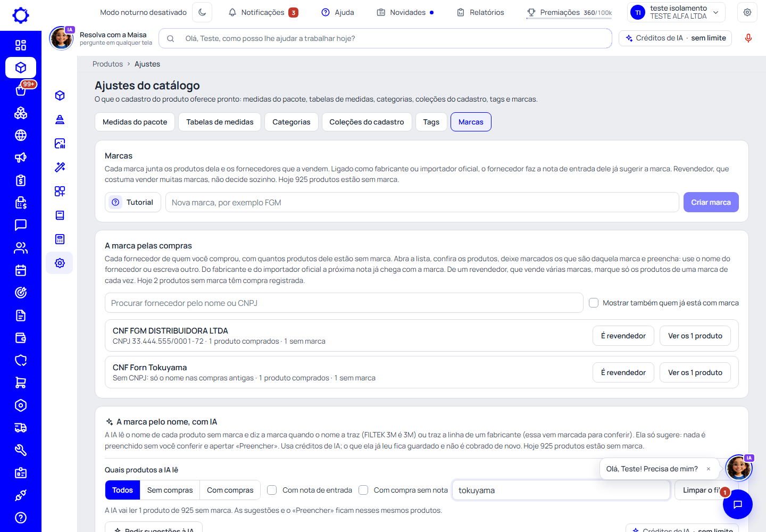Click the megaphone marketing icon in the sidebar
Viewport: 766px width, 532px height.
(x=21, y=157)
